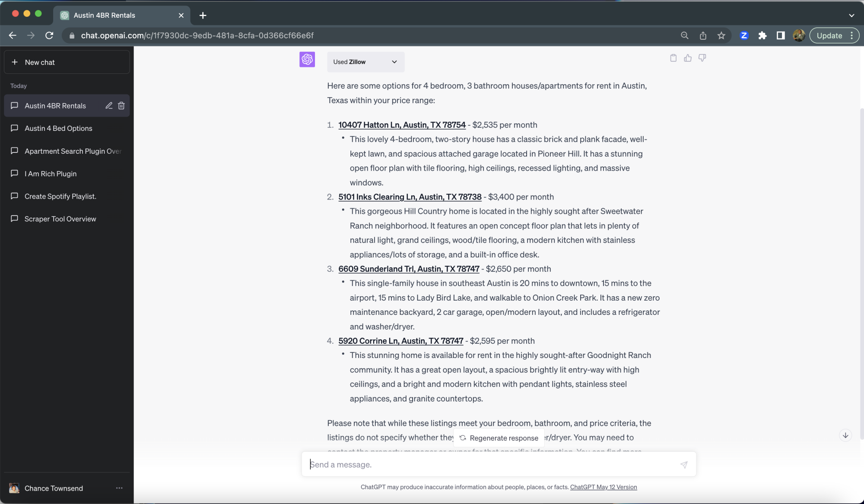Click the thumbs up icon
864x504 pixels.
tap(688, 57)
